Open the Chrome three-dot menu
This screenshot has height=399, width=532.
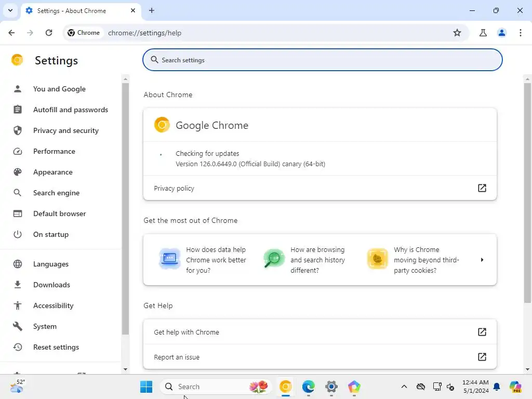click(x=520, y=33)
